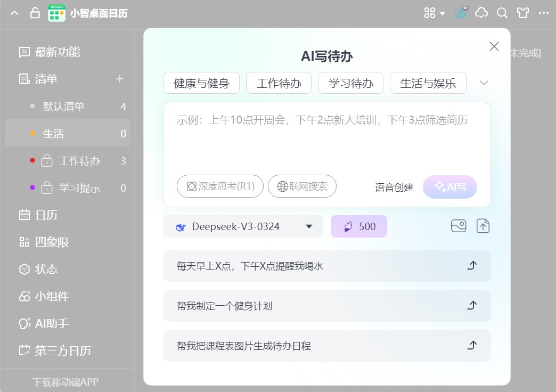This screenshot has height=392, width=556.
Task: Open the Deepseek-V3-0324 model dropdown
Action: point(243,226)
